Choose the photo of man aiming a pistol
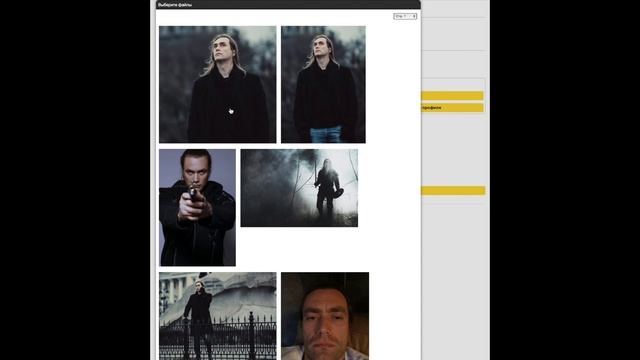 (198, 207)
